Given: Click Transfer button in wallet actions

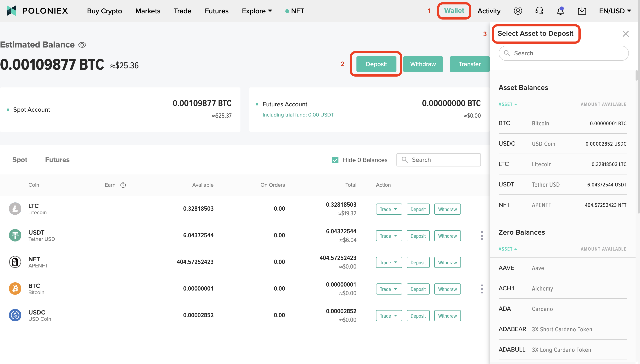Looking at the screenshot, I should pyautogui.click(x=470, y=64).
